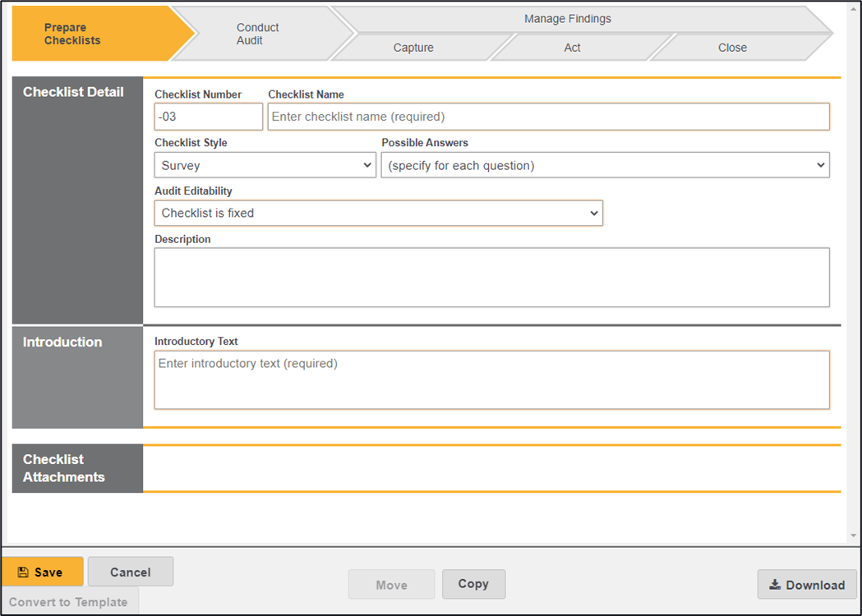Open the Audit Editability dropdown

tap(378, 213)
